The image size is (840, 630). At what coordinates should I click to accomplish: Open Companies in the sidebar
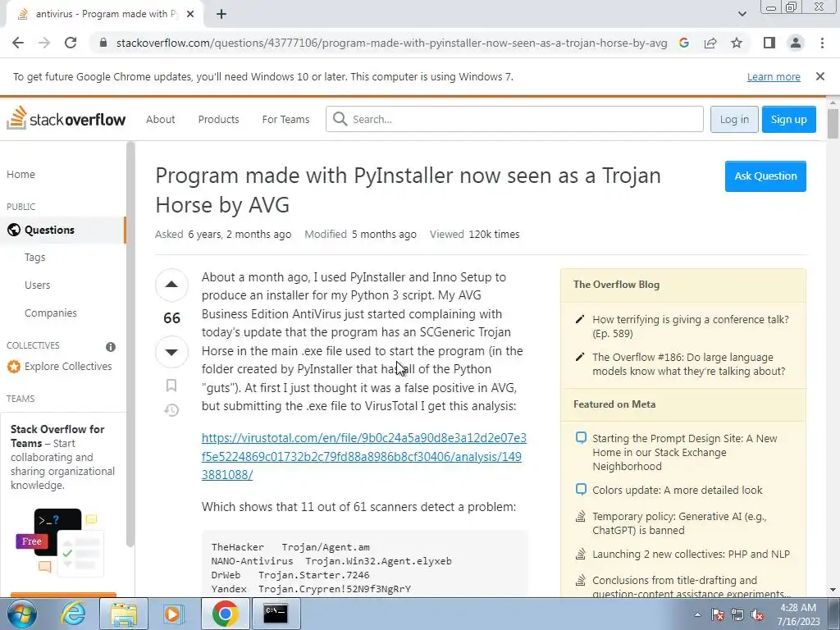click(50, 313)
